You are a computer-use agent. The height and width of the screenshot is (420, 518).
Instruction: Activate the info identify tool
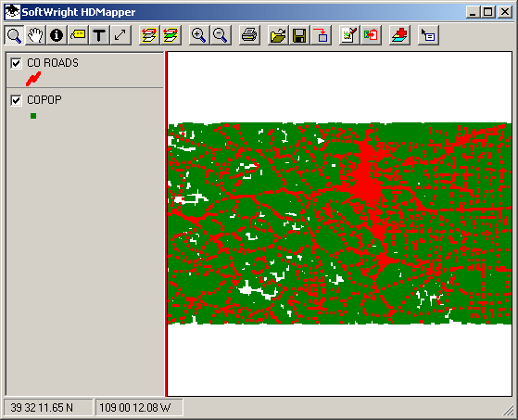57,35
